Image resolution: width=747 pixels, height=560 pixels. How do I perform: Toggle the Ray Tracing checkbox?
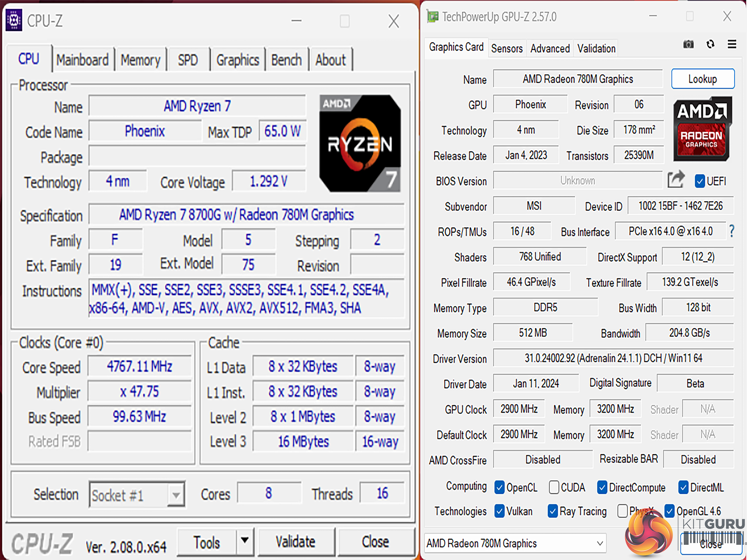[x=552, y=511]
